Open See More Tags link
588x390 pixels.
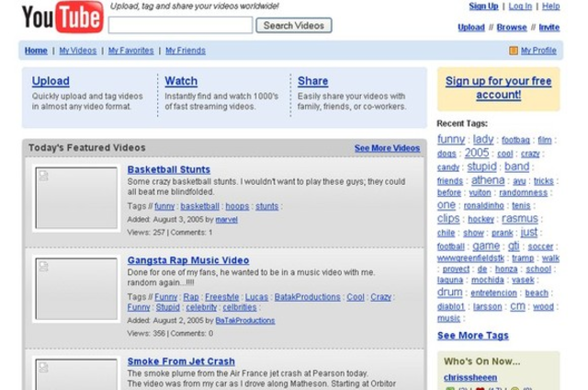point(473,336)
